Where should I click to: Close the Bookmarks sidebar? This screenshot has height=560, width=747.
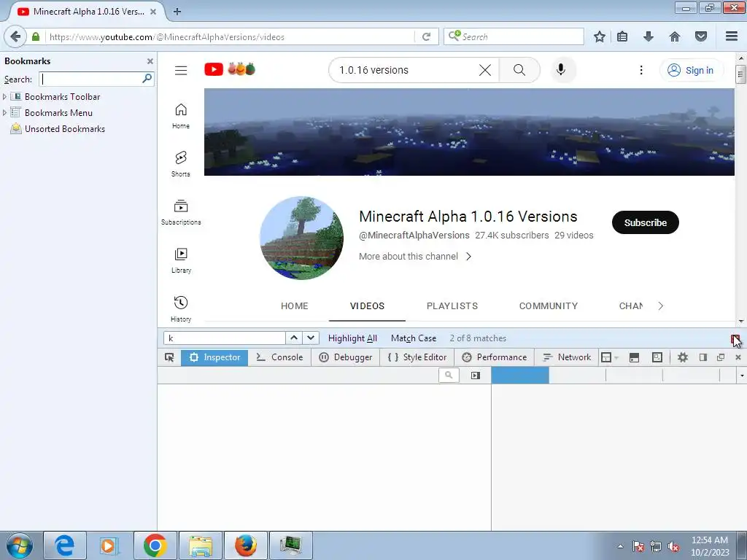150,61
